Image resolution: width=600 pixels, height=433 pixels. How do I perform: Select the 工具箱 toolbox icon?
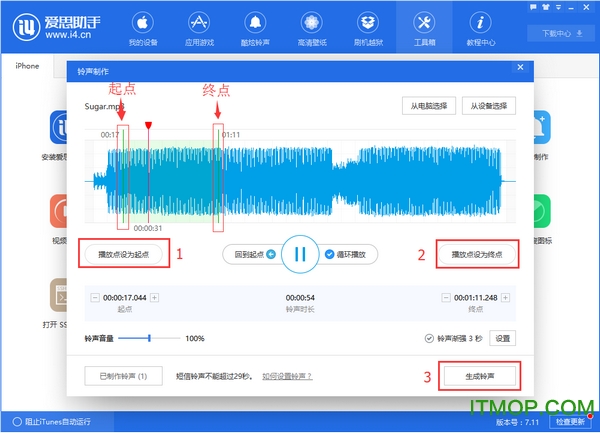click(x=425, y=28)
